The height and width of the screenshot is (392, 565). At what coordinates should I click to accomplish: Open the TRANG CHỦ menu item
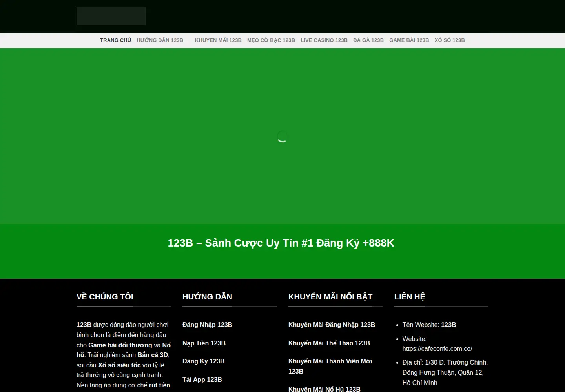click(x=115, y=40)
